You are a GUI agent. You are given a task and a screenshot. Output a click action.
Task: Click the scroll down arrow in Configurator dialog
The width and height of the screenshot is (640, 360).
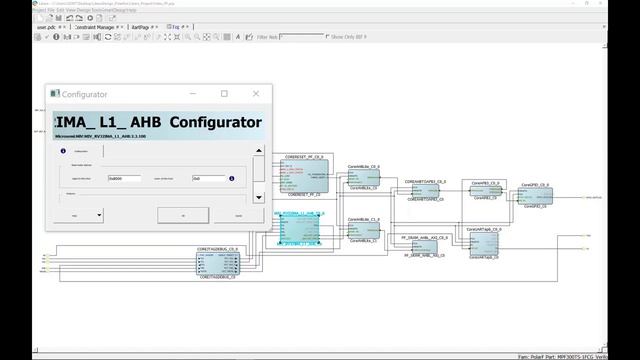click(x=259, y=198)
